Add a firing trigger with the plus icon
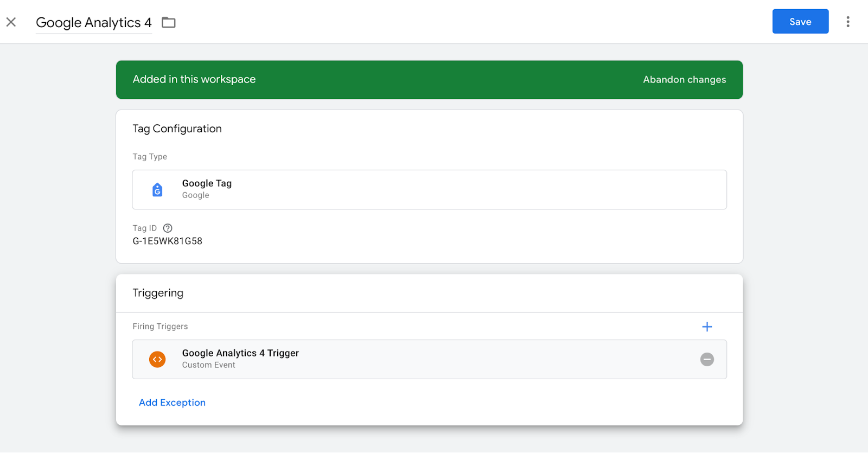Image resolution: width=868 pixels, height=453 pixels. pos(707,327)
